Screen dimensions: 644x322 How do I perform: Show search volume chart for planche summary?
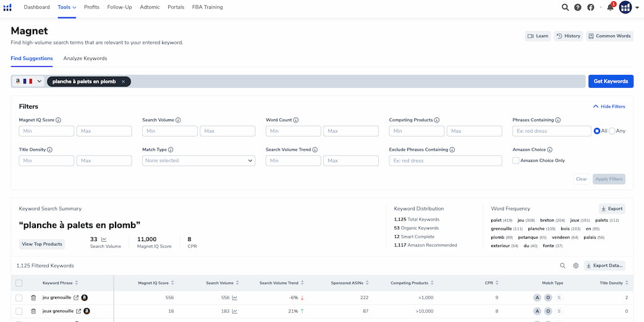tap(104, 239)
